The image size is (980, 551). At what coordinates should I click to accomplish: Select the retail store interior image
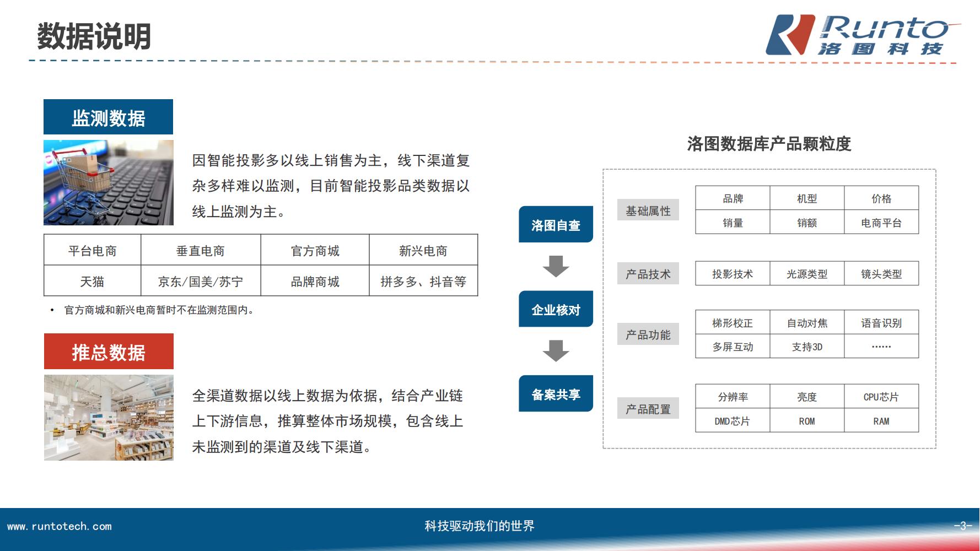point(109,418)
